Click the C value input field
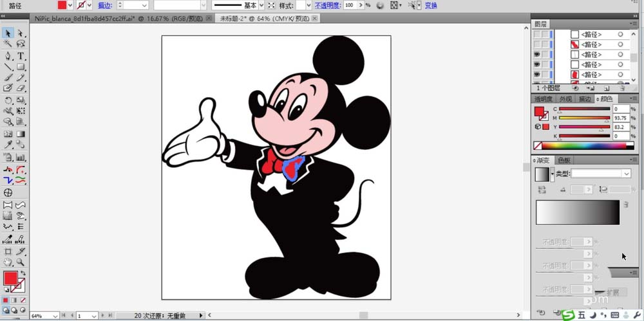 [621, 109]
